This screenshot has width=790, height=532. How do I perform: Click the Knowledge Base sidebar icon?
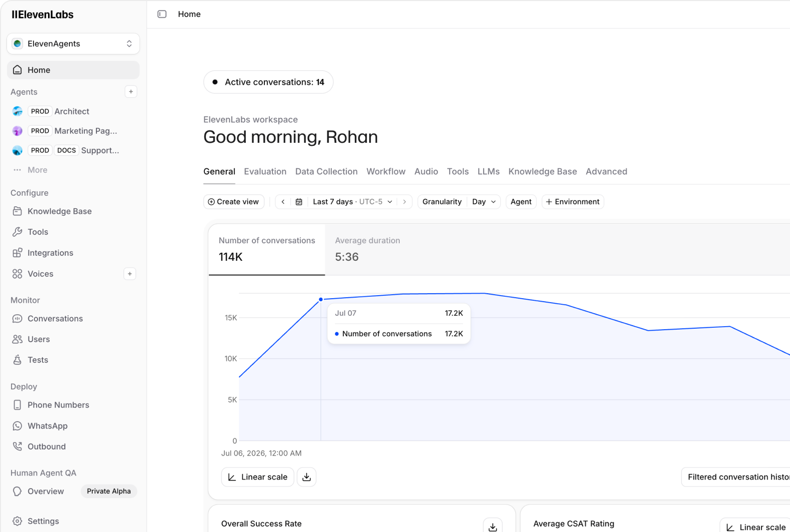pos(17,211)
